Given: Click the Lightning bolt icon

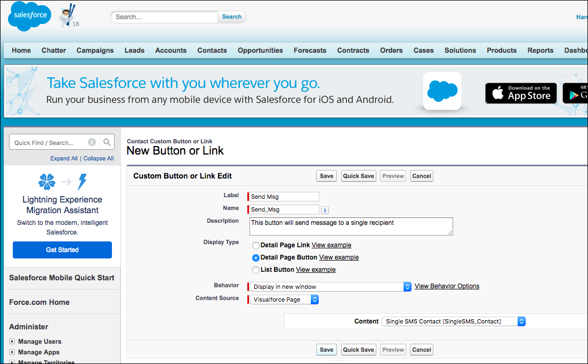Looking at the screenshot, I should pos(82,182).
